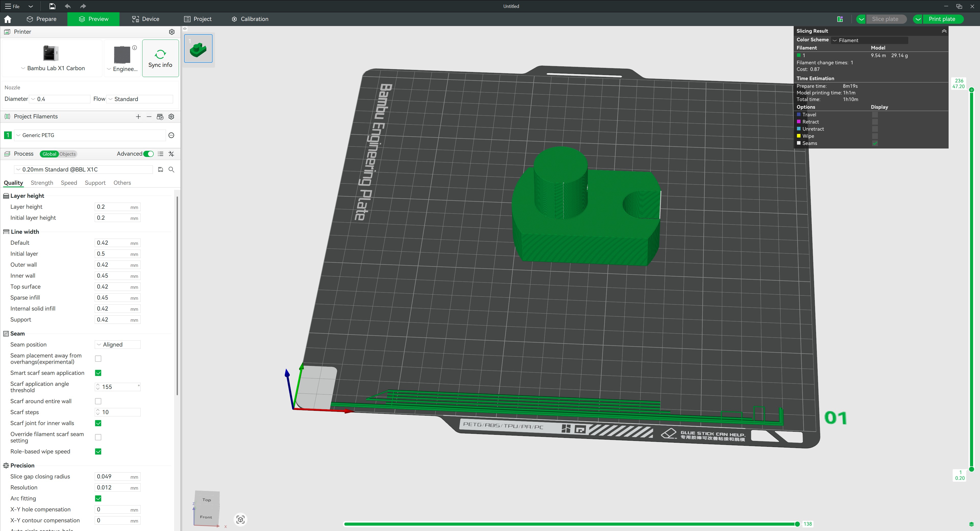Save process preset icon
Image resolution: width=980 pixels, height=531 pixels.
coord(161,170)
